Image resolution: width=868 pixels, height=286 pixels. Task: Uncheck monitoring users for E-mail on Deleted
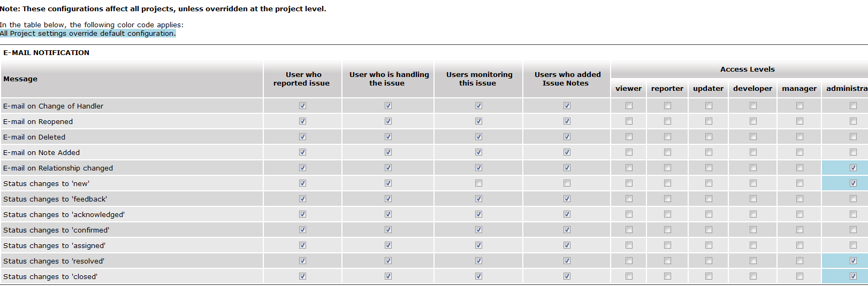(478, 137)
